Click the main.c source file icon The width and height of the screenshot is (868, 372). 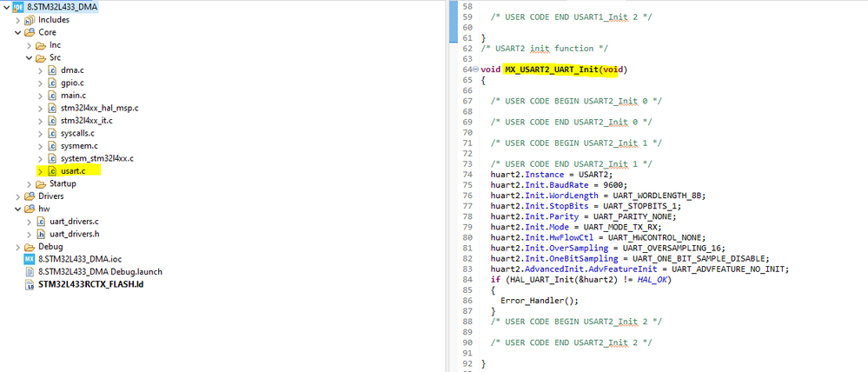[51, 96]
